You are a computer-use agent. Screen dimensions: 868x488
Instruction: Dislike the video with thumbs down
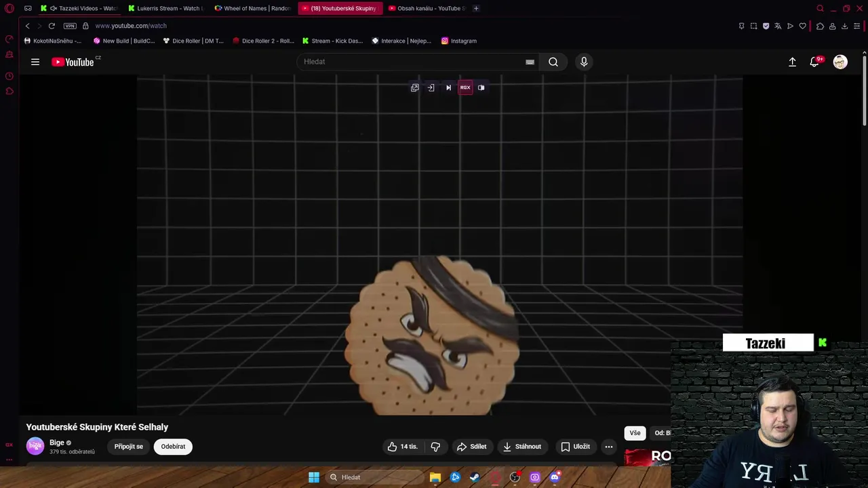click(x=435, y=447)
